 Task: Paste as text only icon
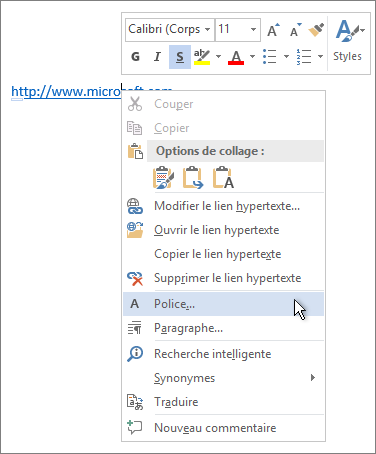[223, 177]
